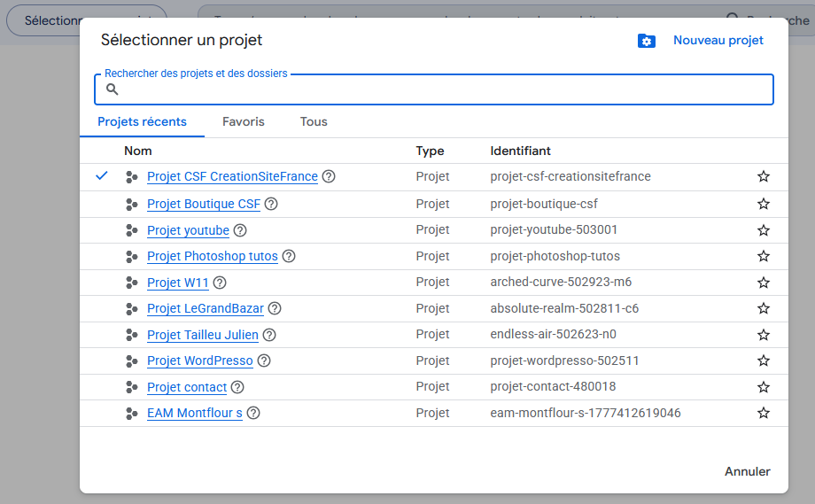The height and width of the screenshot is (504, 815).
Task: Click help icon beside Projet Boutique CSF
Action: 271,204
